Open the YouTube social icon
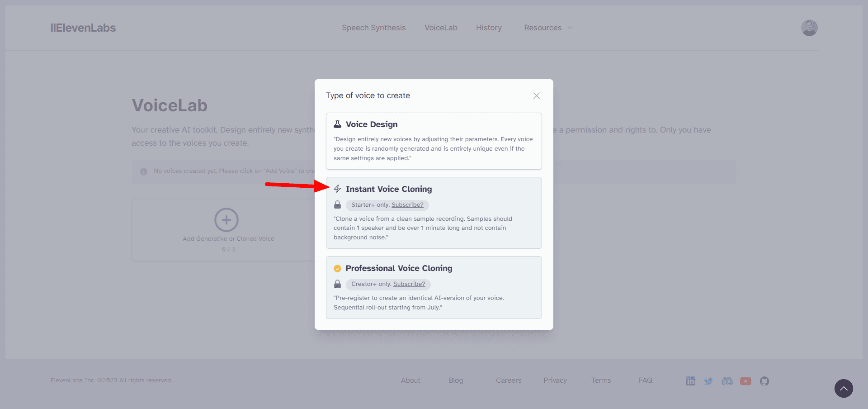 pyautogui.click(x=746, y=381)
